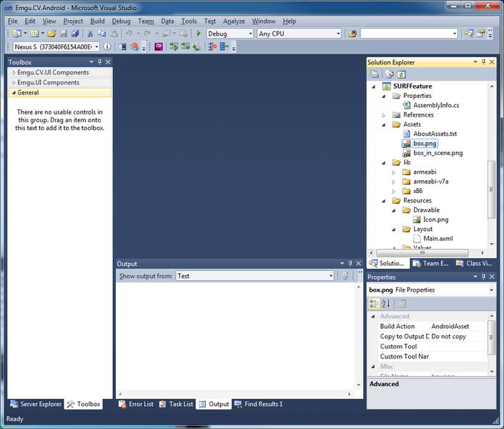Click the New Project toolbar icon
Viewport: 504px width, 429px height.
click(16, 34)
